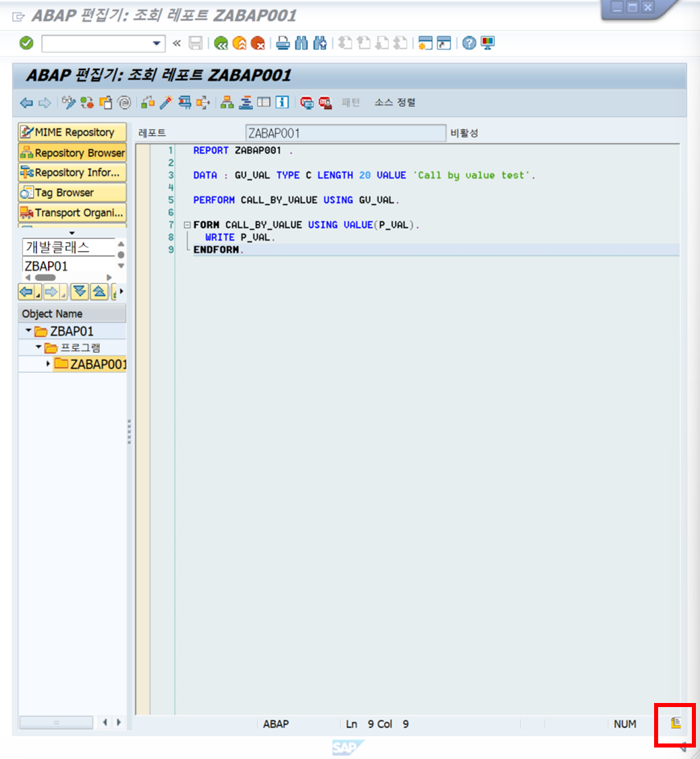Open the Transport Organi... tab

pyautogui.click(x=72, y=213)
